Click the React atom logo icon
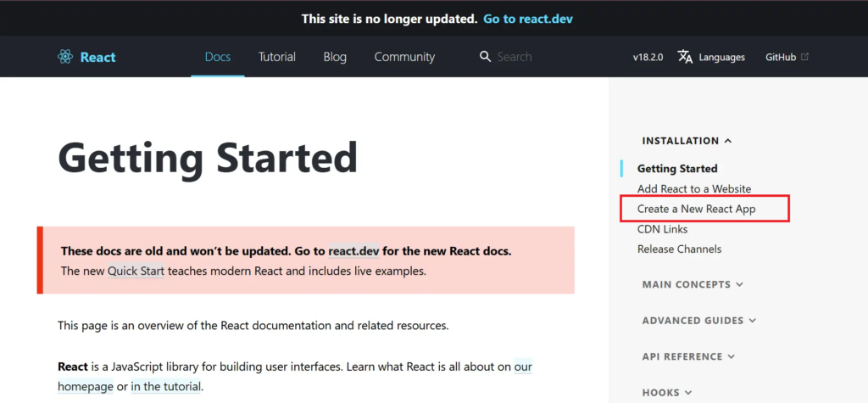Image resolution: width=868 pixels, height=403 pixels. 64,57
